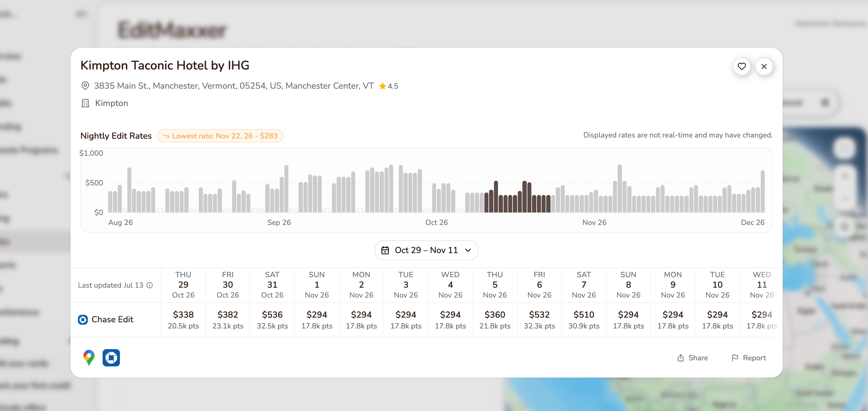Click the Lowest rate Nov 22 badge

pos(220,136)
